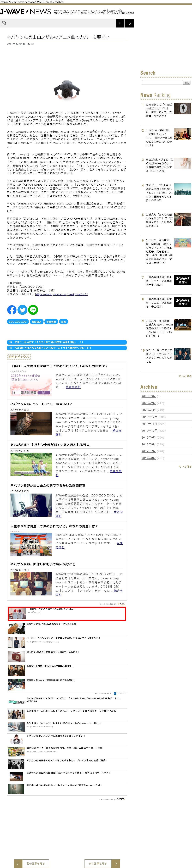Open the 月 dropdown in fortune ad
Viewport: 192px width, 868px height.
tap(26, 392)
